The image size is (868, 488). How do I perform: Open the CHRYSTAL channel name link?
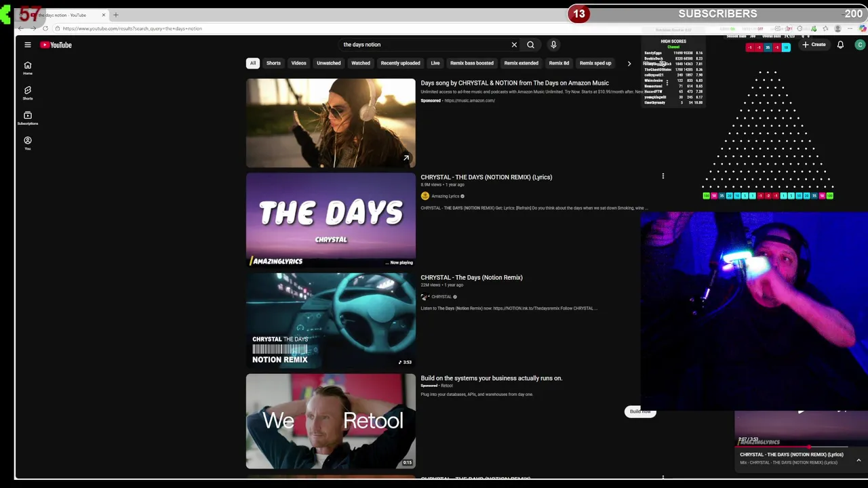(441, 297)
